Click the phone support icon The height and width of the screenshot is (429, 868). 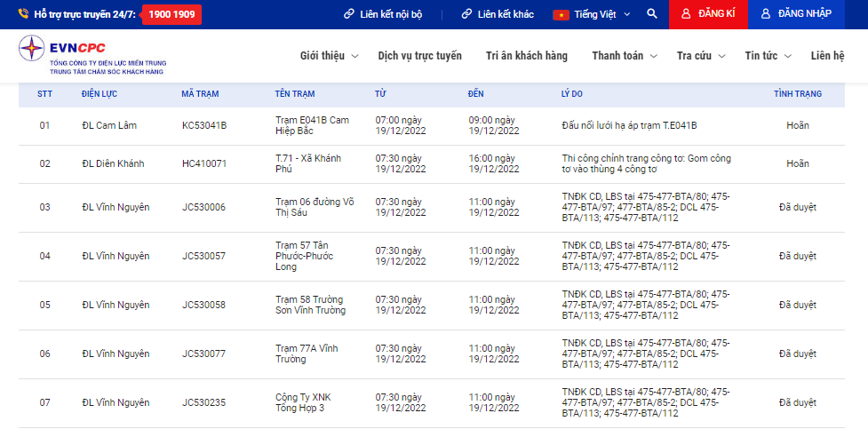click(22, 14)
